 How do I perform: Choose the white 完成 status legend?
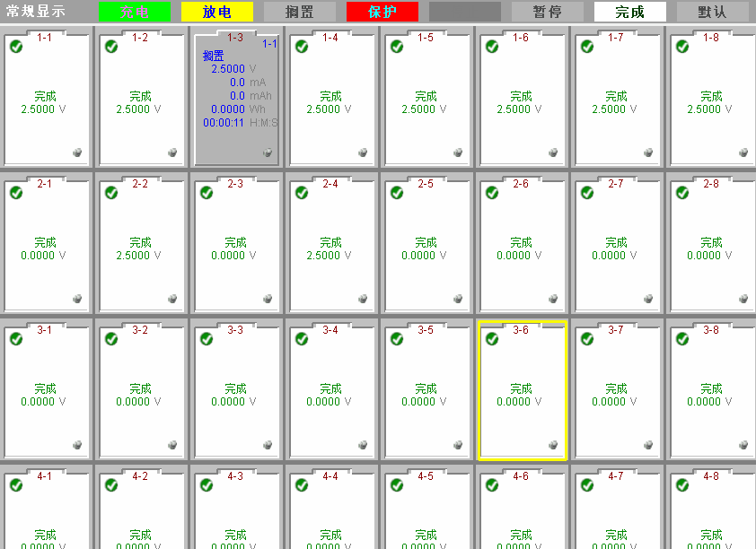[x=629, y=12]
